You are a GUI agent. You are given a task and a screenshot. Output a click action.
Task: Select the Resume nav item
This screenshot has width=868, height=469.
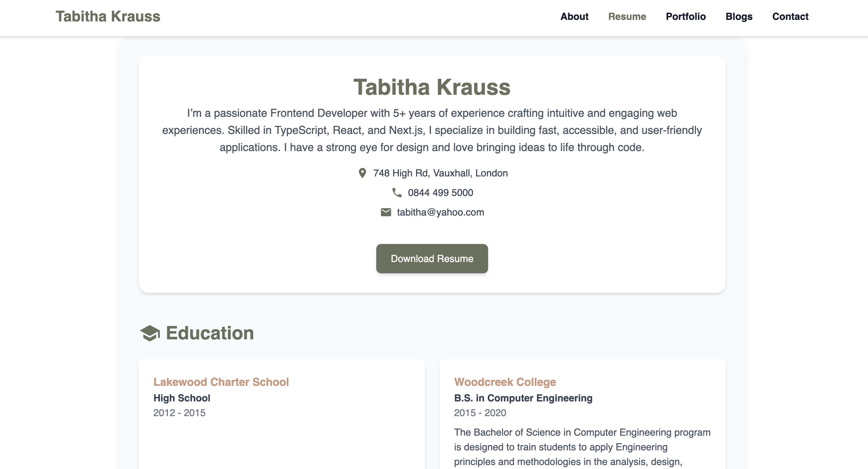pyautogui.click(x=627, y=17)
